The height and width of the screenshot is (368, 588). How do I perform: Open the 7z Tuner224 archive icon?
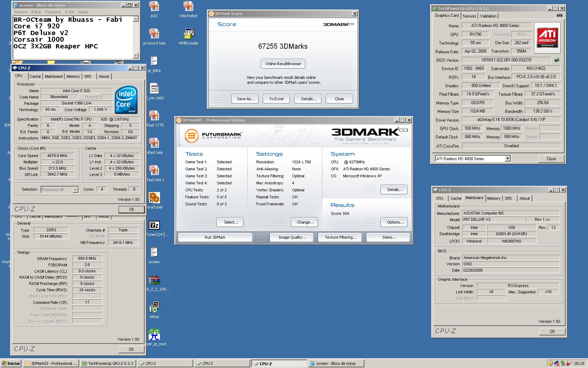tap(154, 225)
